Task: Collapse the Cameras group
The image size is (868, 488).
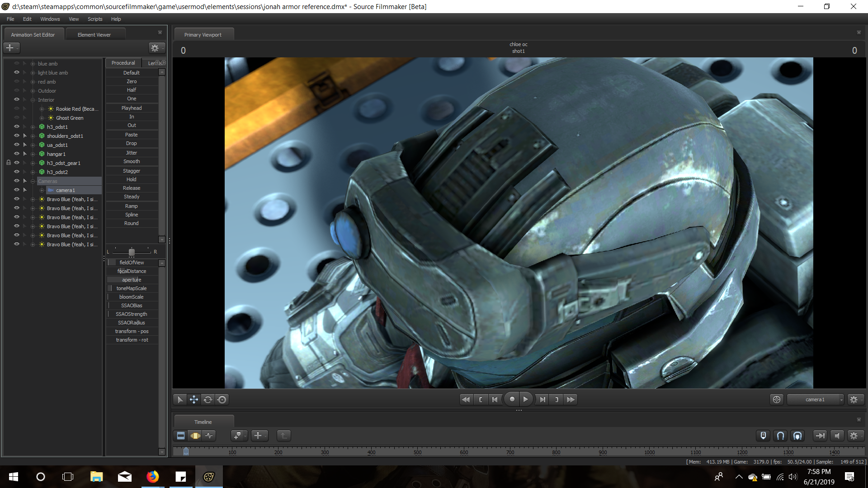Action: 33,181
